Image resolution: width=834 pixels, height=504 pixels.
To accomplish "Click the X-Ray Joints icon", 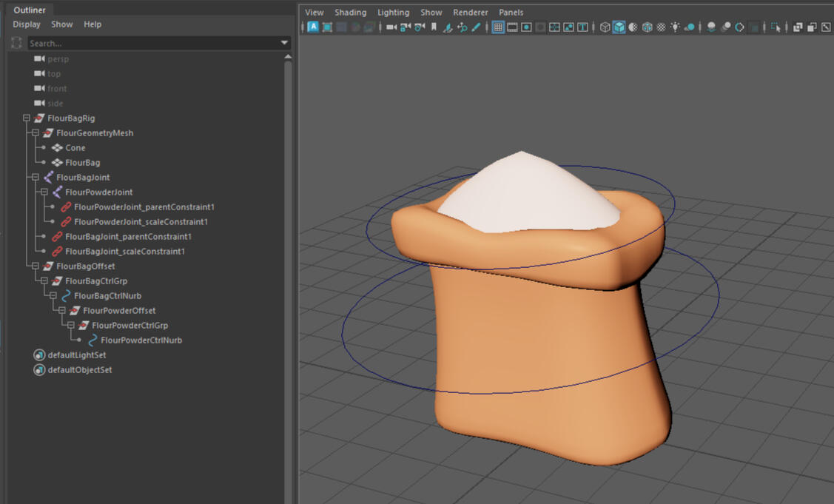I will click(x=826, y=27).
